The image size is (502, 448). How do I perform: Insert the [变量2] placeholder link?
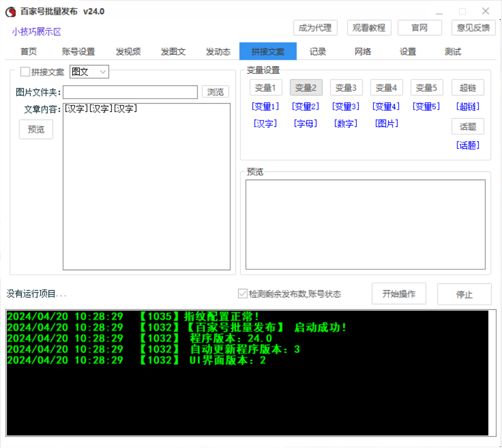coord(306,106)
